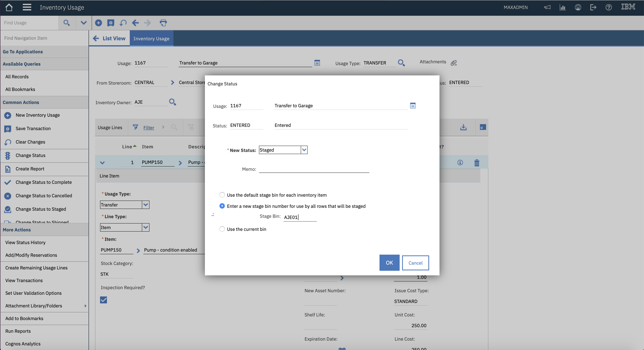644x350 pixels.
Task: Select Enter a new stage bin number option
Action: pyautogui.click(x=222, y=206)
